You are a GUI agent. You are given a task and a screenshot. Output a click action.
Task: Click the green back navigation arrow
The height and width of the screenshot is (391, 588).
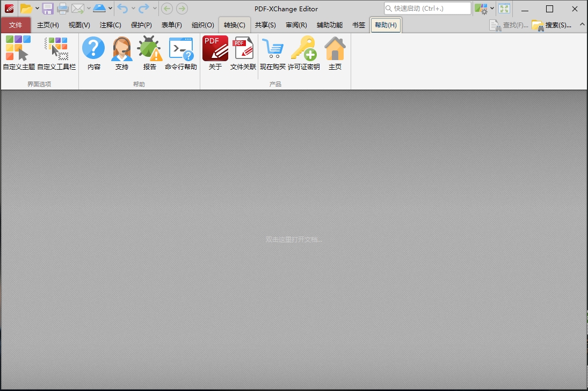coord(167,8)
